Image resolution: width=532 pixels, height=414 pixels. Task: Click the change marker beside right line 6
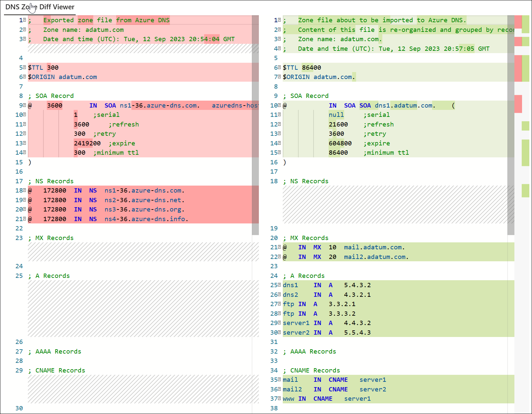pos(279,68)
